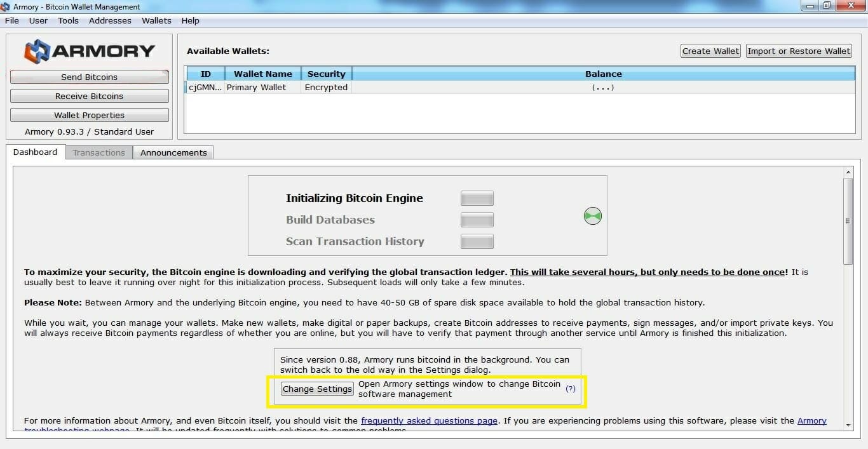This screenshot has height=449, width=868.
Task: Open the File menu
Action: [11, 20]
